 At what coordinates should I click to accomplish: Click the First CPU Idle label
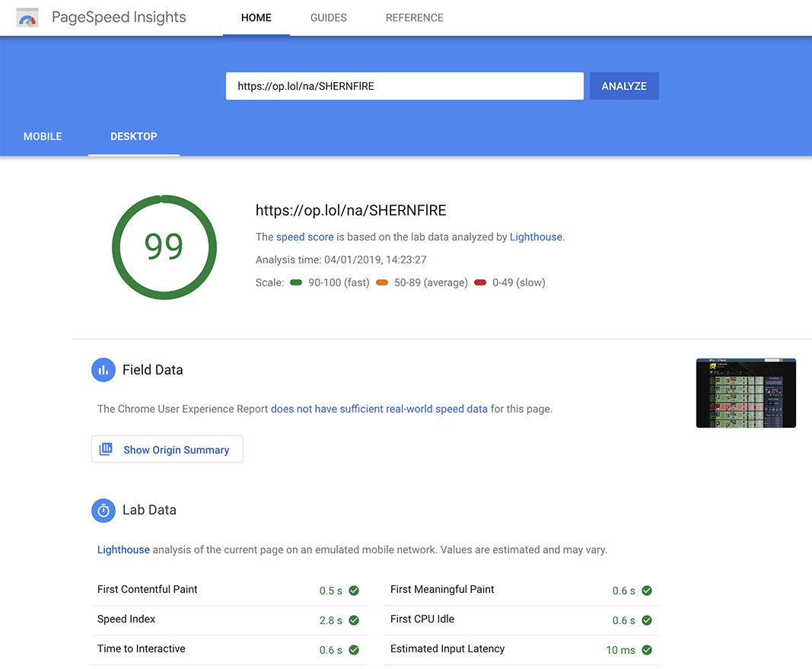click(x=422, y=620)
